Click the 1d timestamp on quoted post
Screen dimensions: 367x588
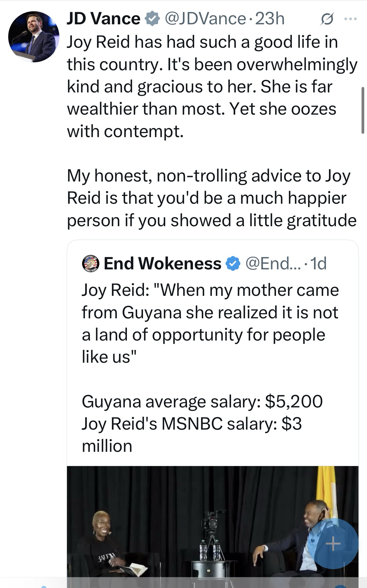(x=319, y=263)
